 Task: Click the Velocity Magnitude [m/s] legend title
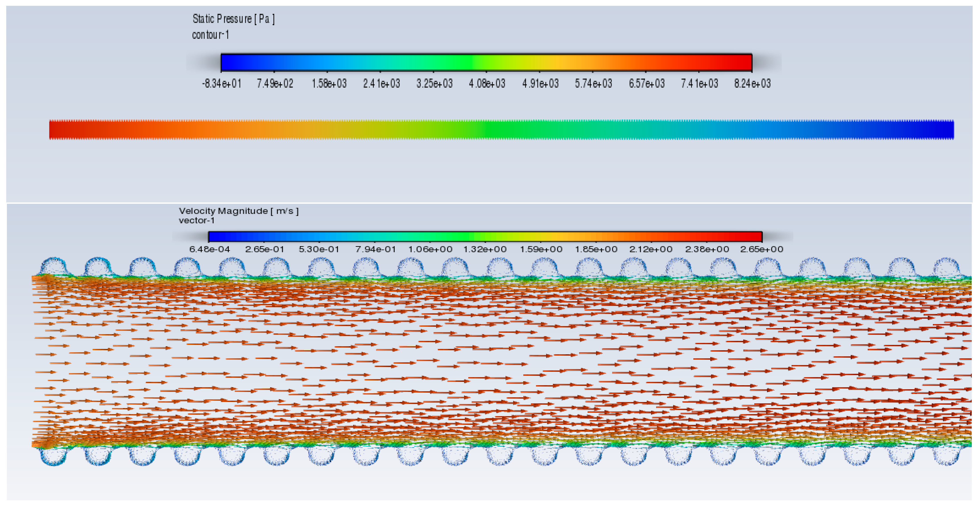(239, 211)
